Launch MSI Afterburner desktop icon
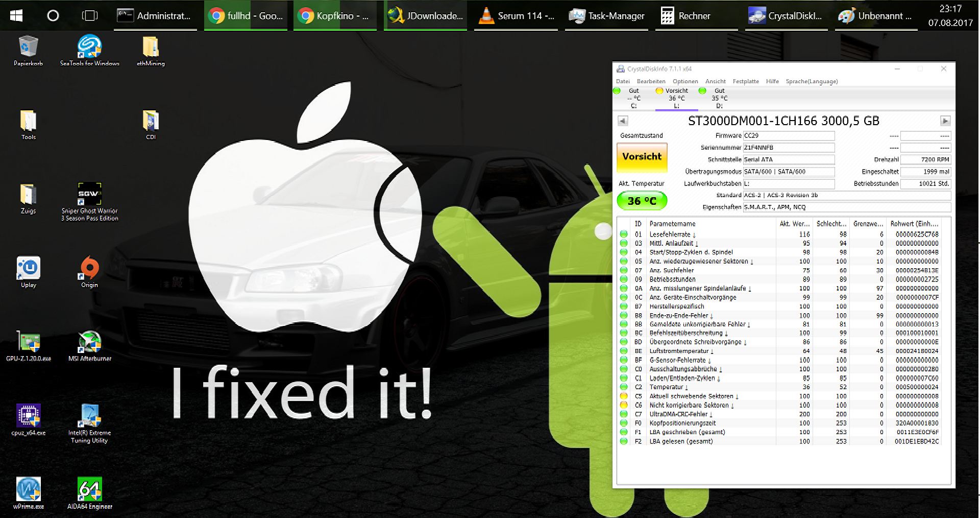The image size is (980, 518). [x=90, y=346]
